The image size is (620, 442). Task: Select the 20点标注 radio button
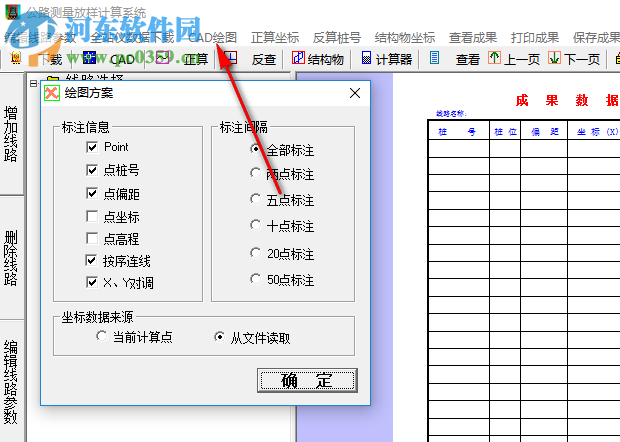click(255, 253)
